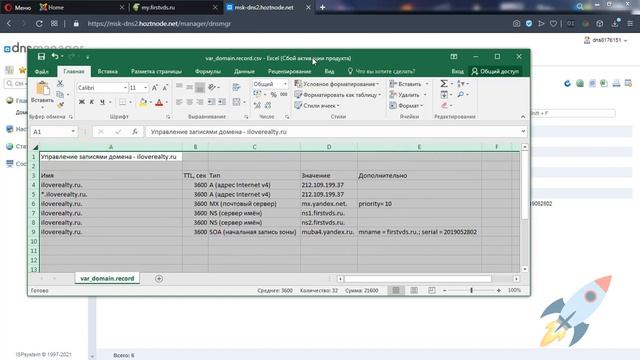Click the vertical scrollbar down arrow in Excel
The width and height of the screenshot is (640, 360).
pyautogui.click(x=524, y=269)
